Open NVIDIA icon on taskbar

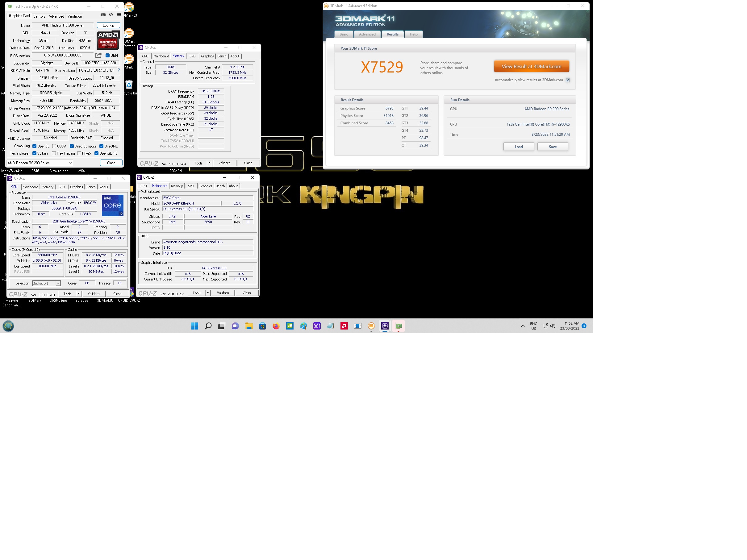coord(290,326)
